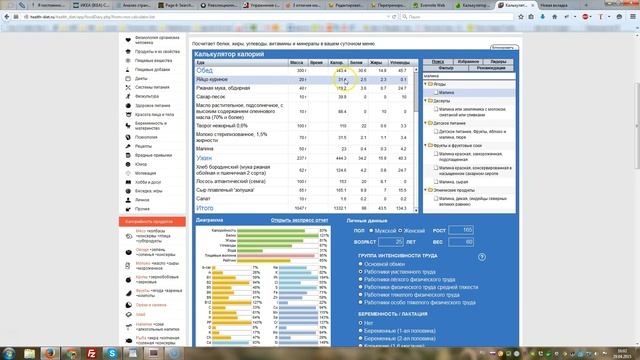Select Работники легкого физического труда option
This screenshot has height=360, width=640.
coord(360,279)
